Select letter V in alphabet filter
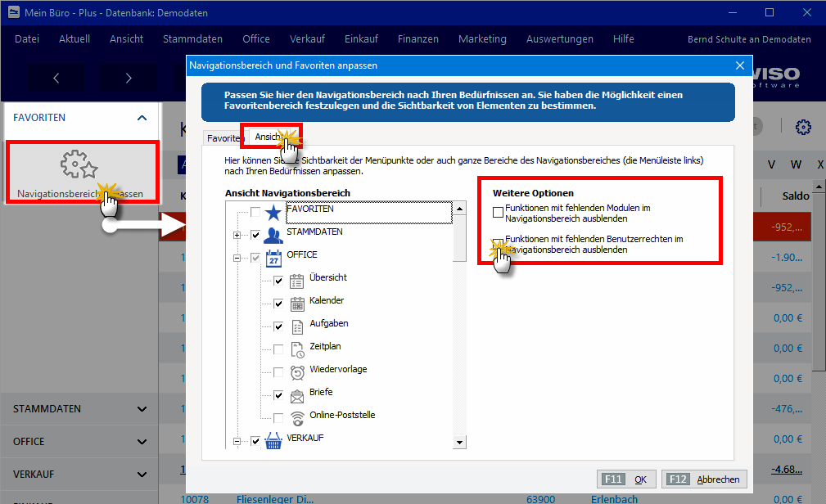The height and width of the screenshot is (504, 826). (x=771, y=164)
